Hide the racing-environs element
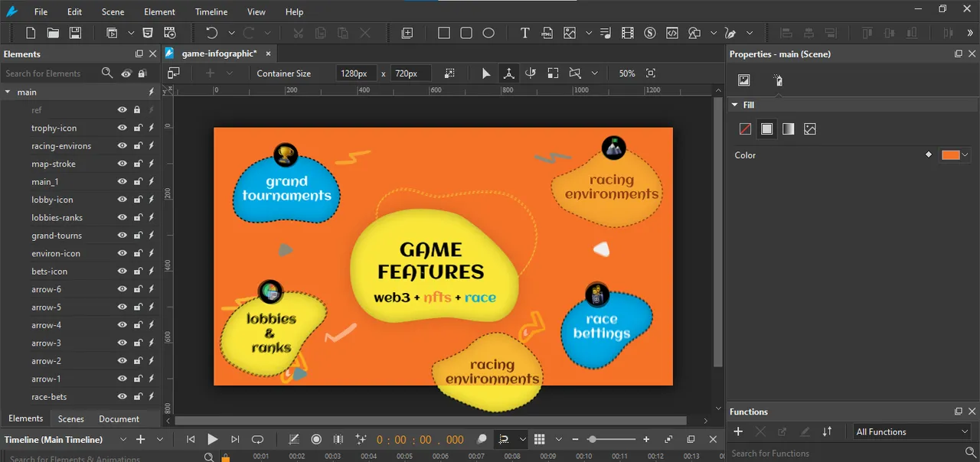The height and width of the screenshot is (462, 980). point(122,145)
